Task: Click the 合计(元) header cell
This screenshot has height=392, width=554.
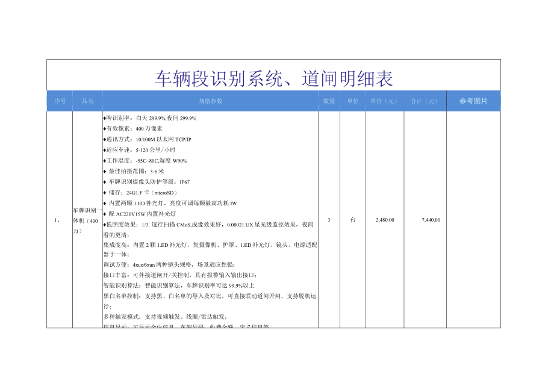Action: tap(425, 101)
